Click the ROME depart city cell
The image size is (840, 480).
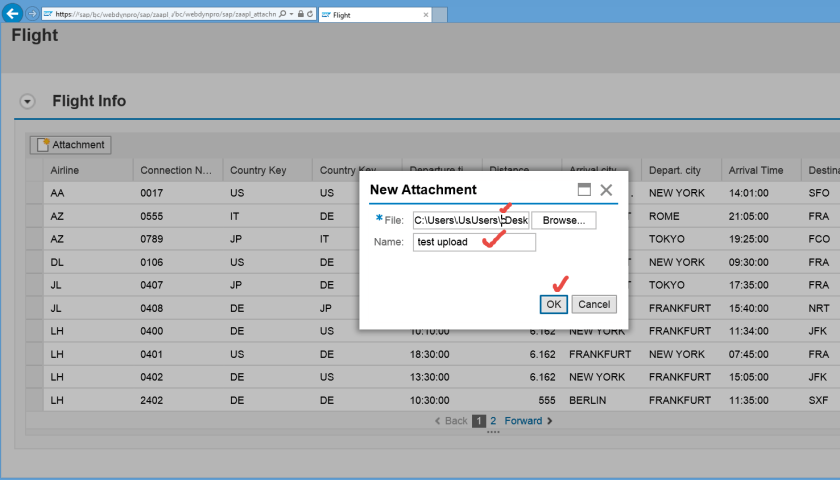coord(681,216)
